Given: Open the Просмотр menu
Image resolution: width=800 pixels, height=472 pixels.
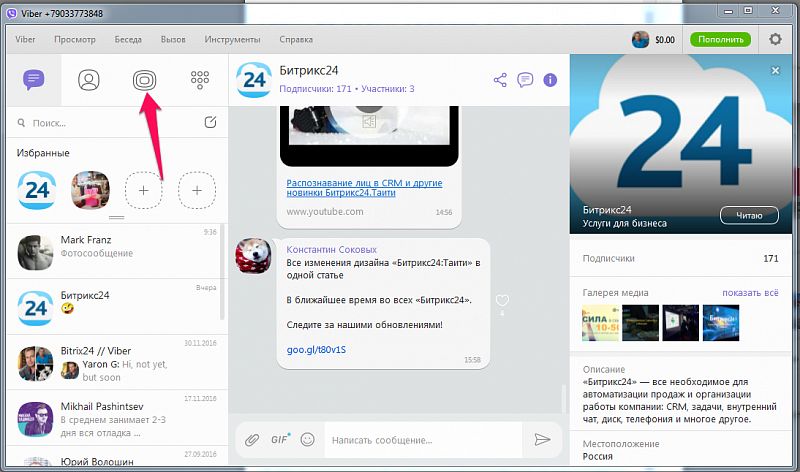Looking at the screenshot, I should [x=75, y=39].
